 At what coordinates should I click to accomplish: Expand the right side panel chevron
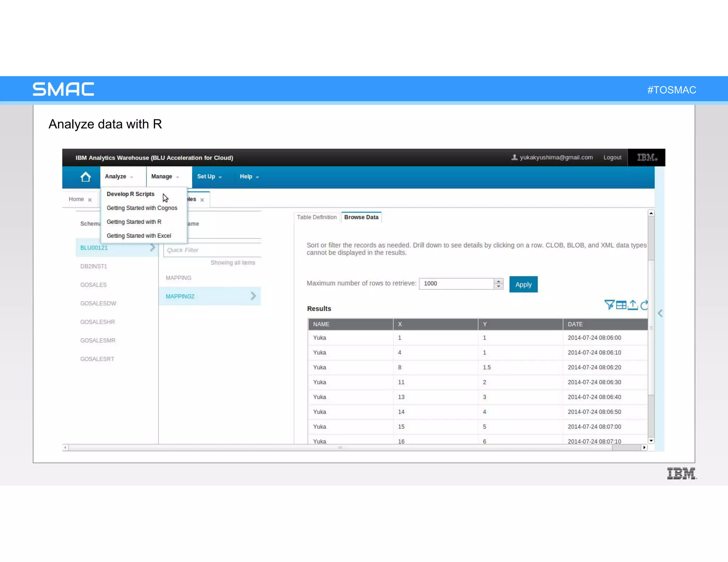click(x=660, y=313)
